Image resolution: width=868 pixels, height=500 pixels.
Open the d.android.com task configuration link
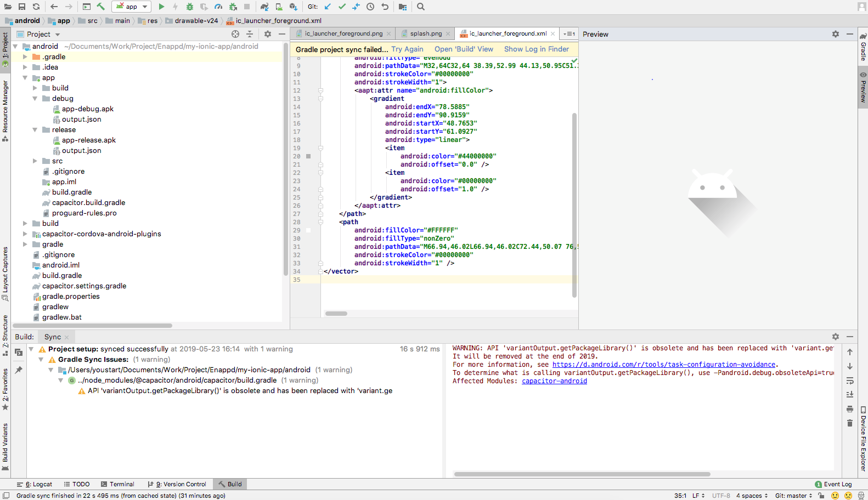[664, 365]
